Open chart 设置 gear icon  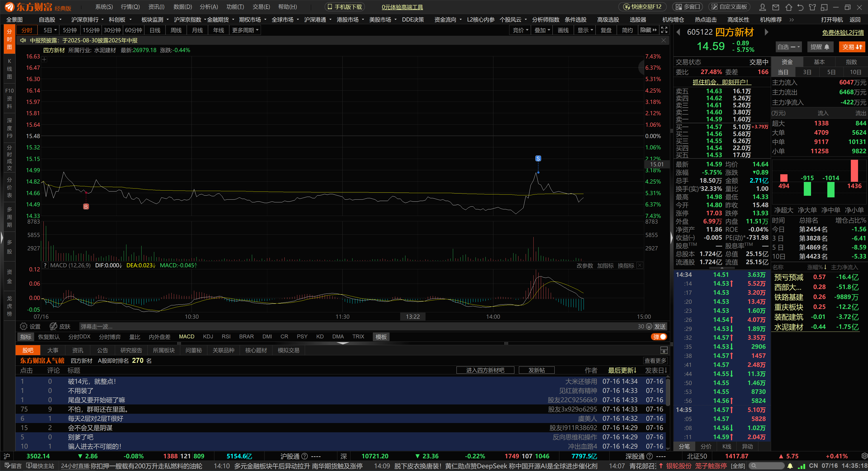(24, 326)
